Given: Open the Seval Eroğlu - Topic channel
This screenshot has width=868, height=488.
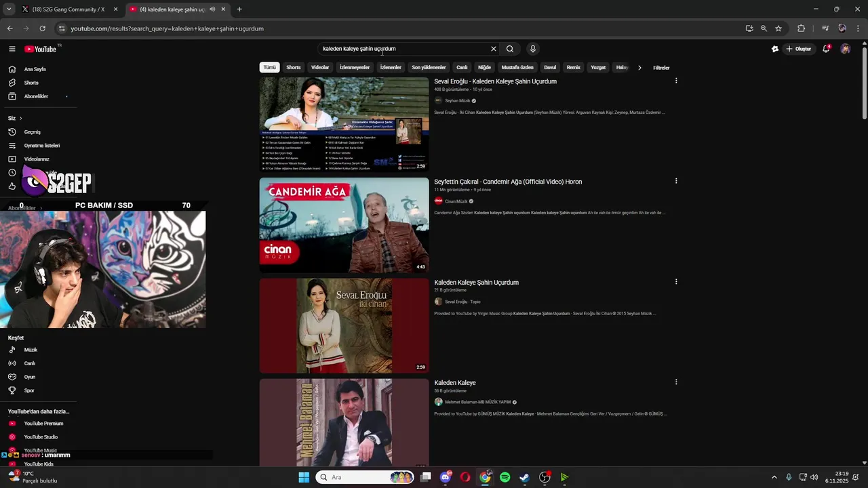Looking at the screenshot, I should [462, 302].
